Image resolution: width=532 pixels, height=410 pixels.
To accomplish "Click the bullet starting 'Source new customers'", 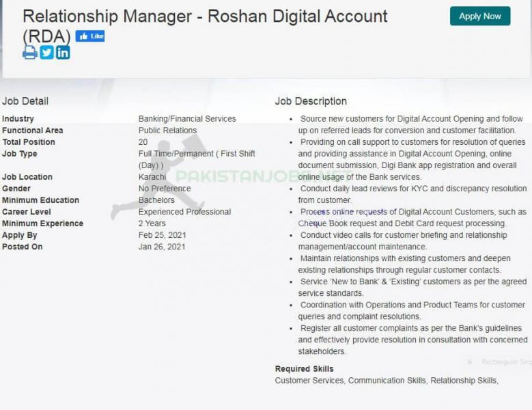I will (x=410, y=124).
